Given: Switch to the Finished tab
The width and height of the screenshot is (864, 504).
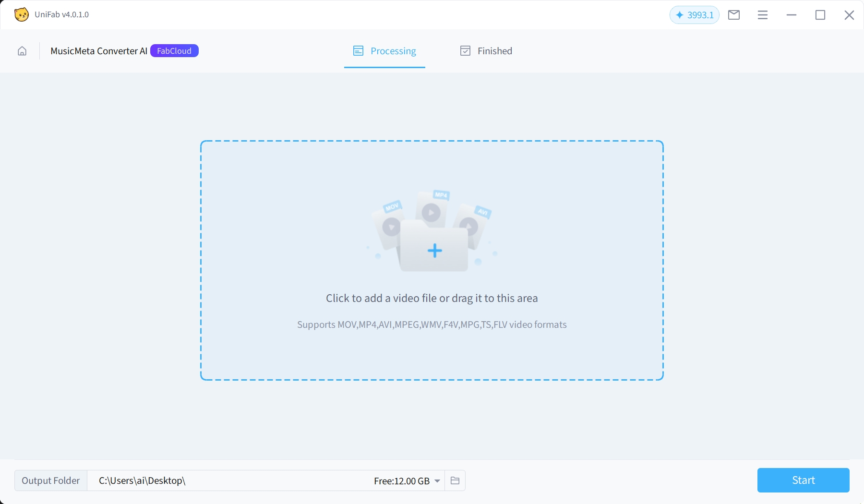Looking at the screenshot, I should (486, 51).
